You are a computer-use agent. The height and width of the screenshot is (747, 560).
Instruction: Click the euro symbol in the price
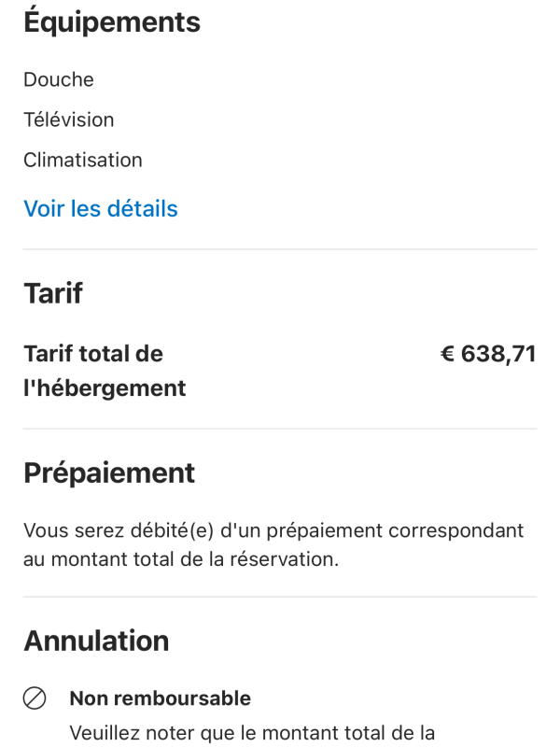[447, 354]
